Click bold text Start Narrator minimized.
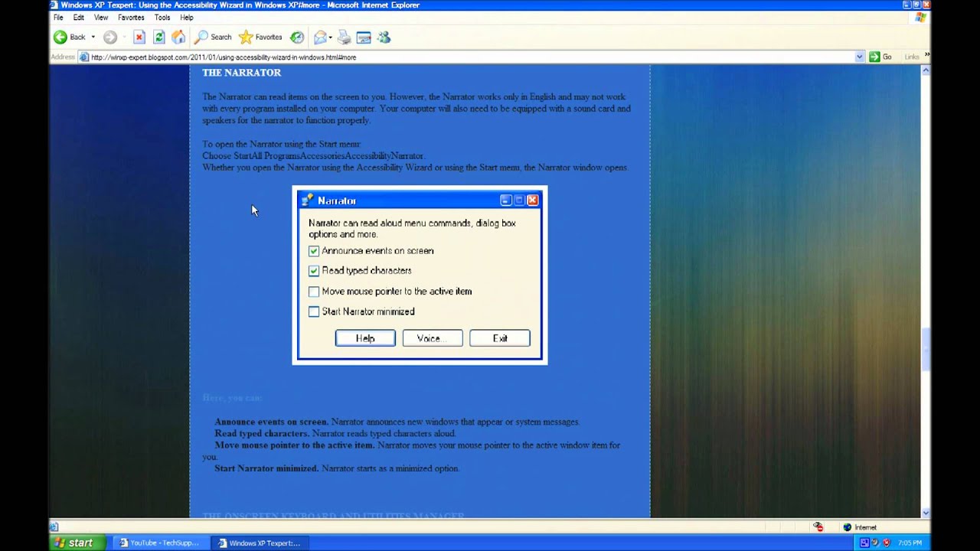The image size is (980, 551). coord(266,468)
